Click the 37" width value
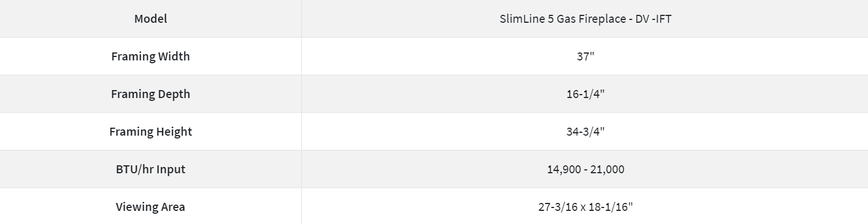The image size is (868, 224). (x=585, y=56)
